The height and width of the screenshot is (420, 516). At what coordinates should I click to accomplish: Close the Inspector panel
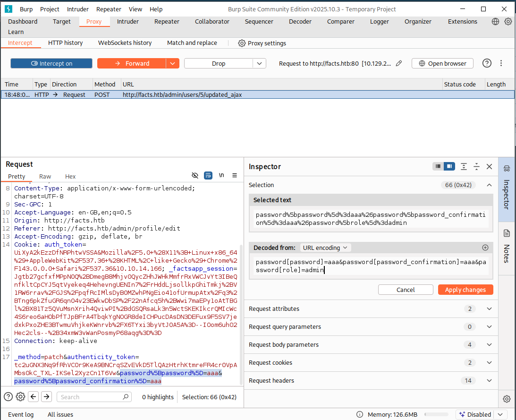pyautogui.click(x=490, y=167)
